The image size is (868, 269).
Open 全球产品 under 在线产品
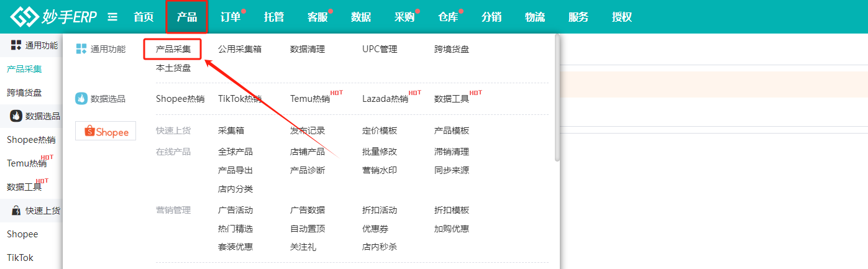point(235,152)
